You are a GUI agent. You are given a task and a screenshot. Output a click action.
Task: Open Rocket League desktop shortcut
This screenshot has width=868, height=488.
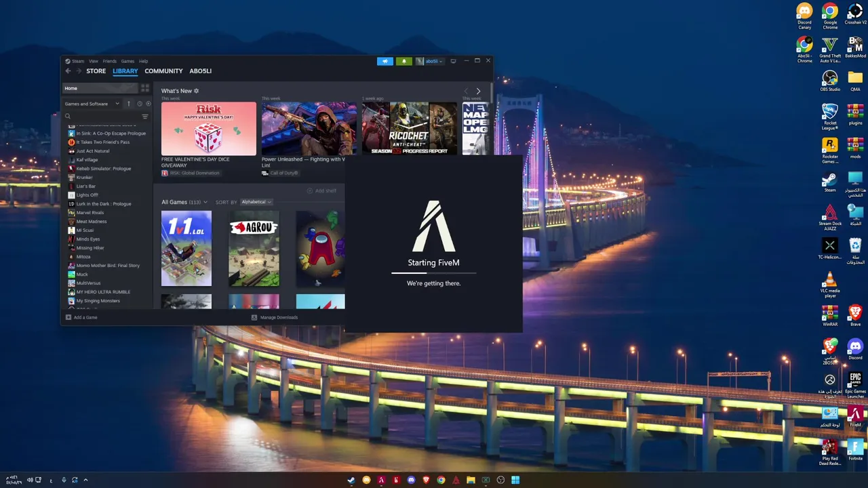coord(830,117)
